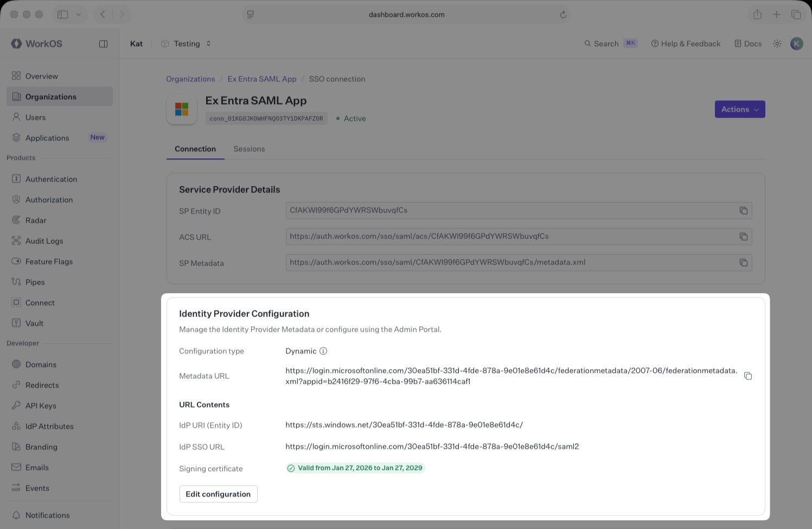Open Users in the sidebar
Screen dimensions: 812x529
[60, 117]
